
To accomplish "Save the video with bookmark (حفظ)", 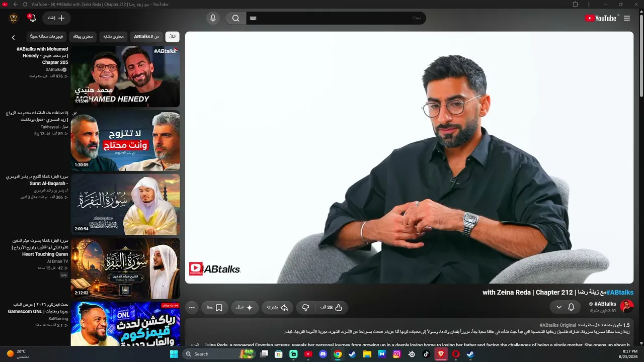I will coord(214,307).
